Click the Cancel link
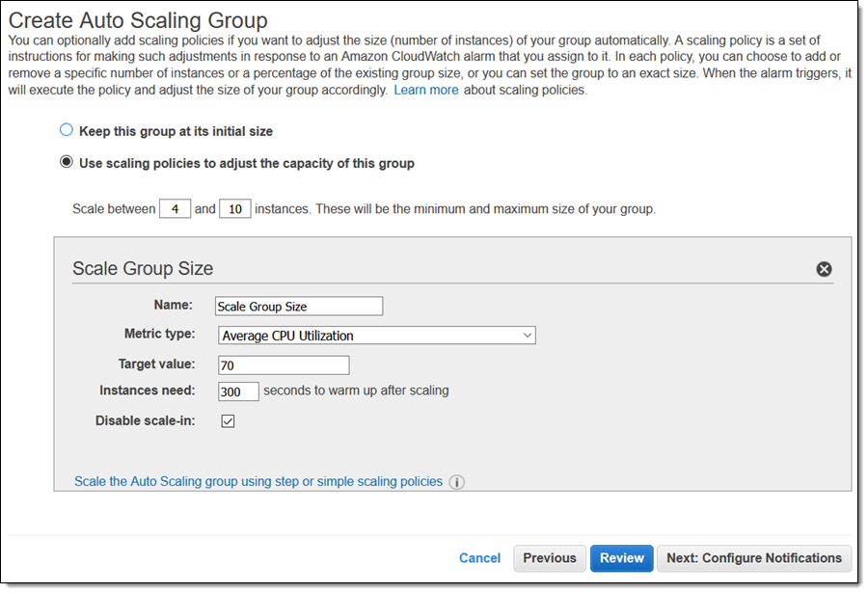 (479, 558)
